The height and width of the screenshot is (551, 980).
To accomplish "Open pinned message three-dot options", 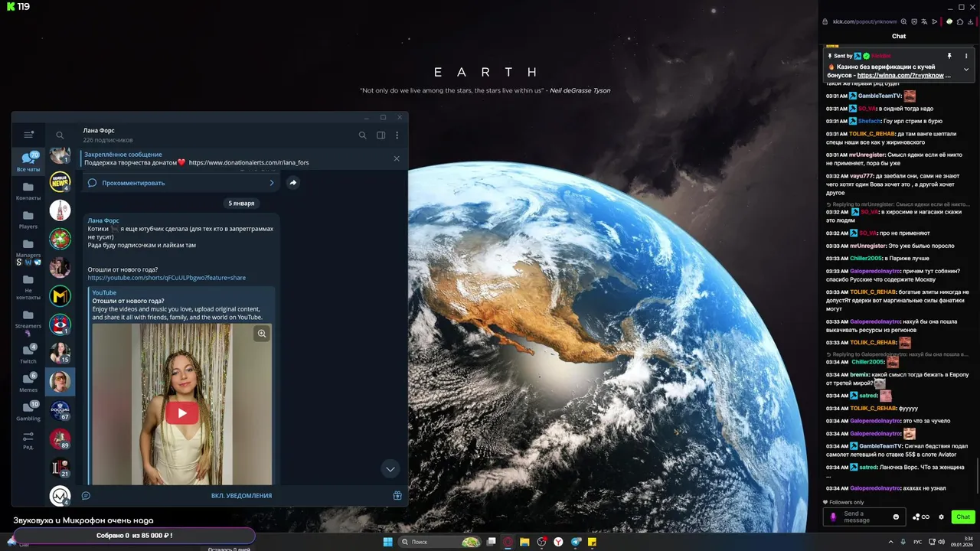I will tap(966, 56).
